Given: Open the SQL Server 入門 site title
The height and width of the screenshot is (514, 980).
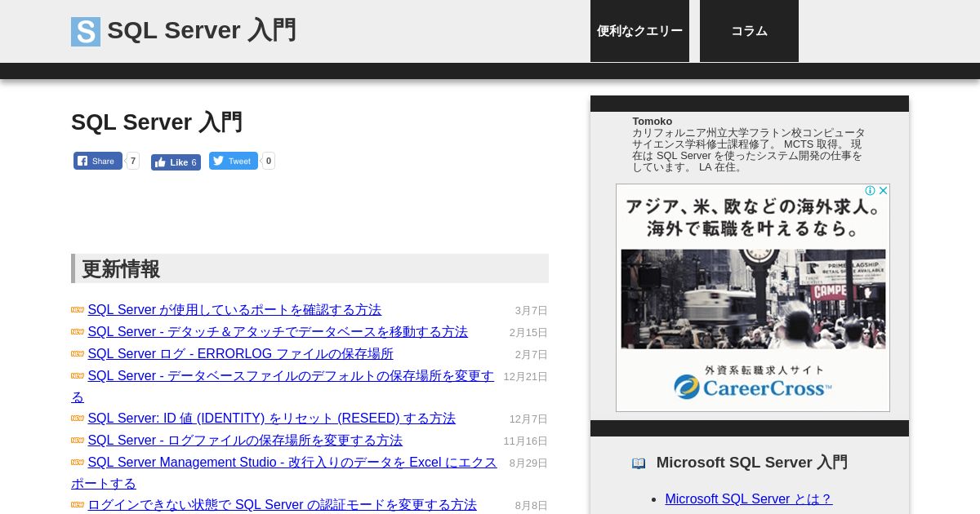Looking at the screenshot, I should (202, 30).
